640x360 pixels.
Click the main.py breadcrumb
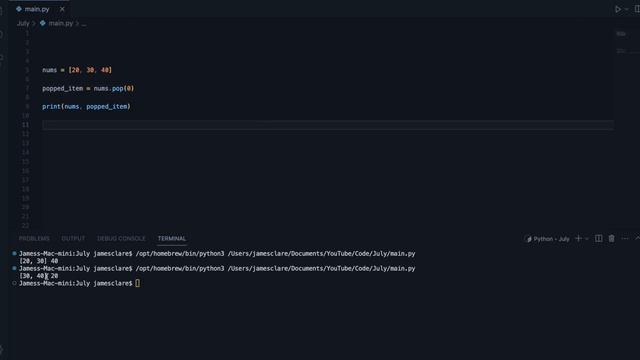coord(60,23)
